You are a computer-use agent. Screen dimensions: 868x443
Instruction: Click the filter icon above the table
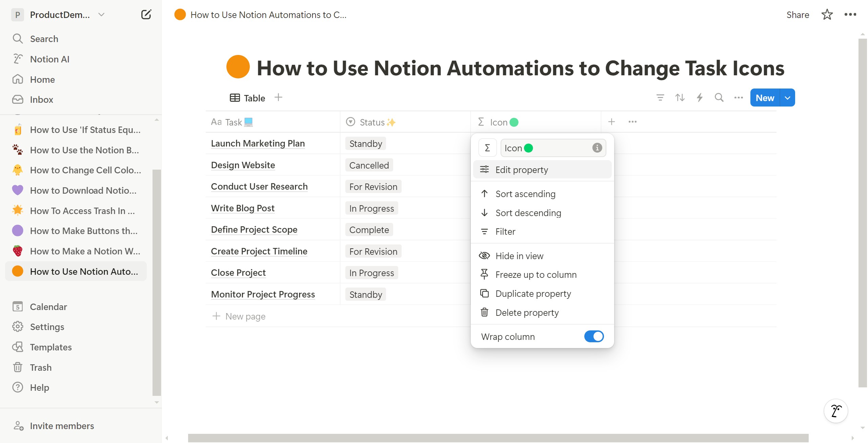click(660, 98)
